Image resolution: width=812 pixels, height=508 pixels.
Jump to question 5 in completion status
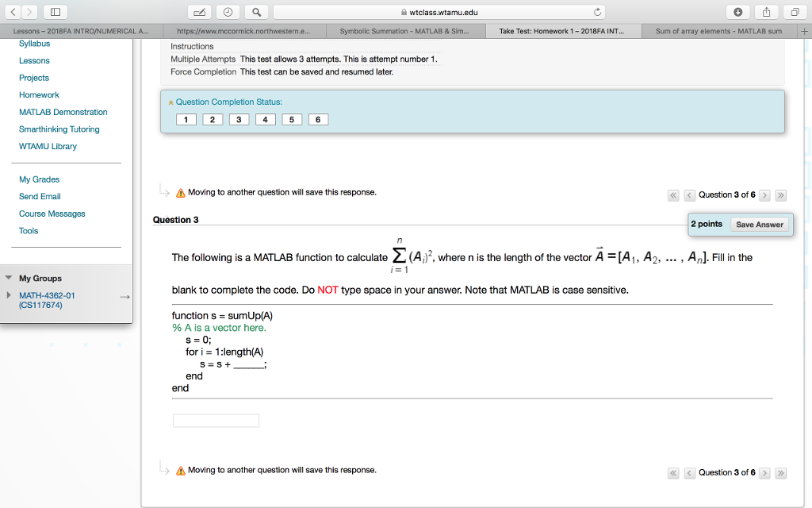[x=292, y=120]
